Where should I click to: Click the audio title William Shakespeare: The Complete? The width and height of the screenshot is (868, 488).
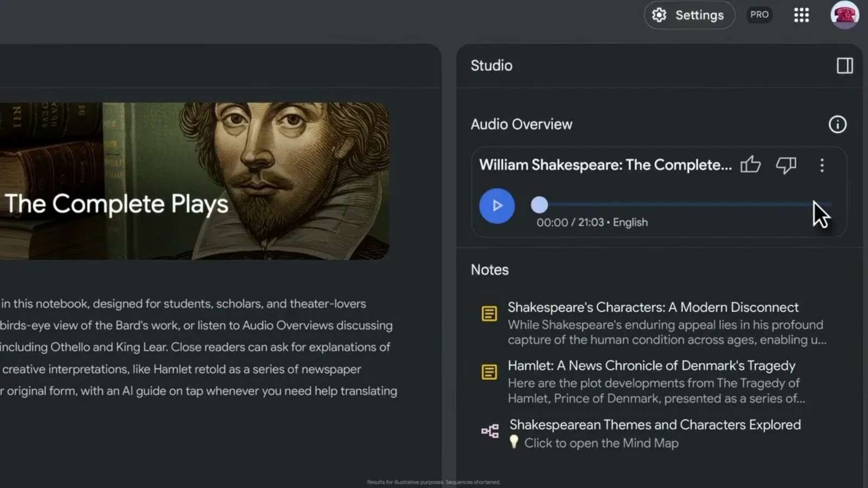605,165
